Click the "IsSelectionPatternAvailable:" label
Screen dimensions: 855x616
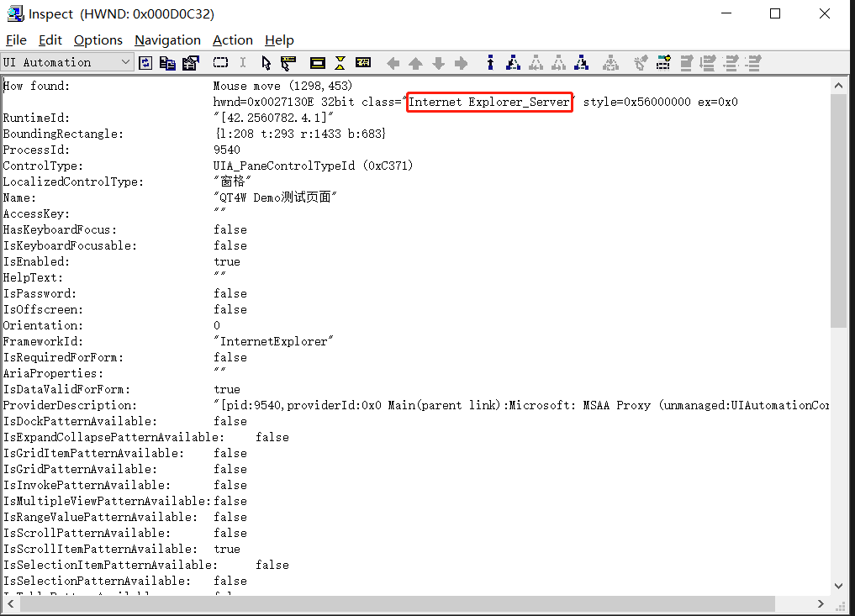click(x=97, y=581)
